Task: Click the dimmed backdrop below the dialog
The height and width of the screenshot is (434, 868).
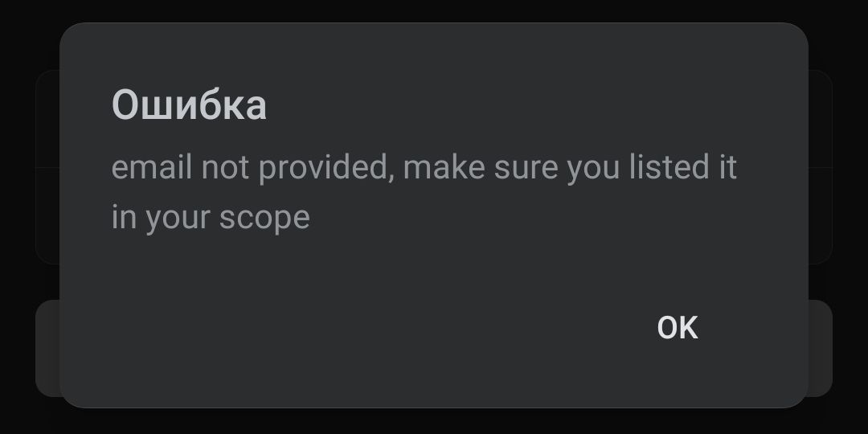Action: coord(434,421)
